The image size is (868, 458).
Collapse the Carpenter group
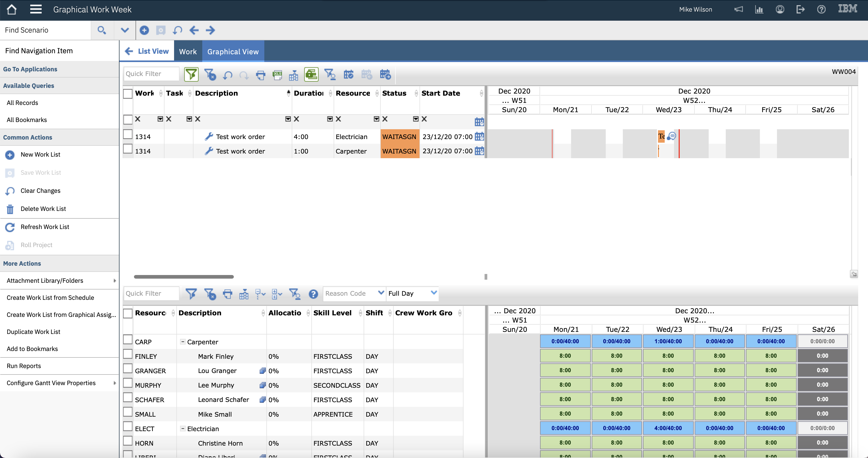click(x=183, y=341)
